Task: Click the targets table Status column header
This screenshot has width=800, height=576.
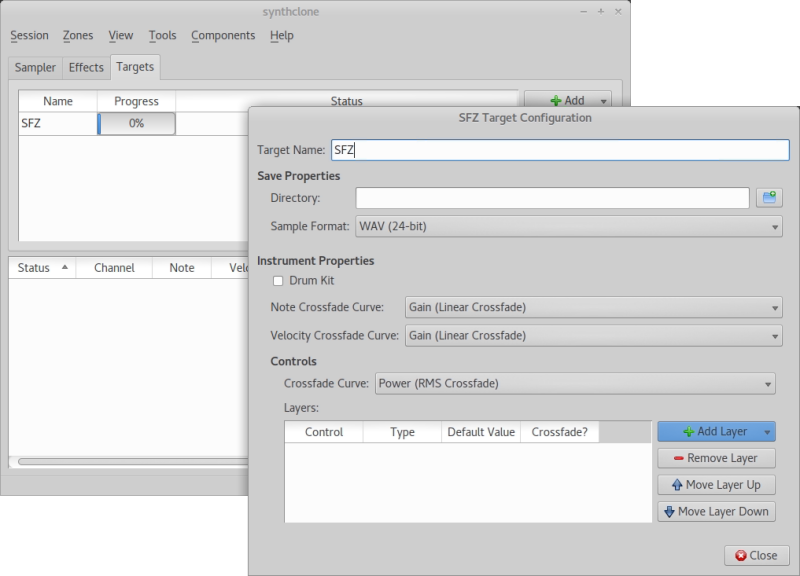Action: (x=346, y=101)
